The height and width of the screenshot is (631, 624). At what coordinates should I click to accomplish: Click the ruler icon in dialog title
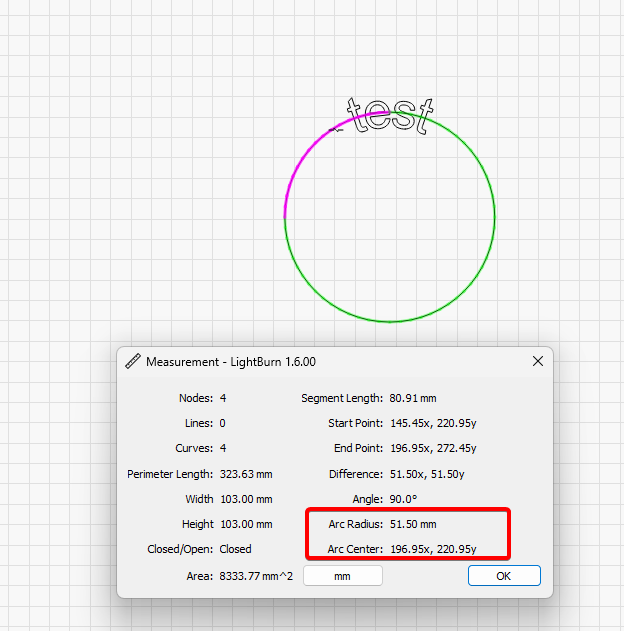coord(133,361)
